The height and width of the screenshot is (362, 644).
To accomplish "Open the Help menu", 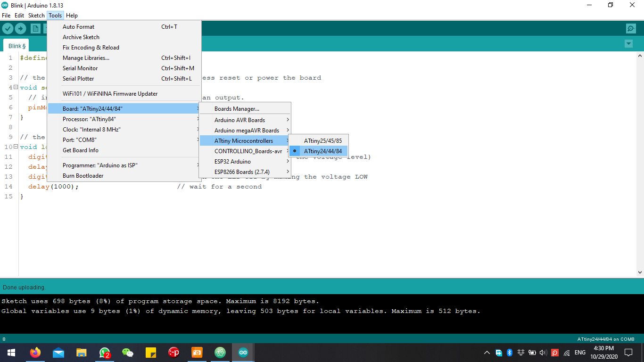I will pos(72,16).
